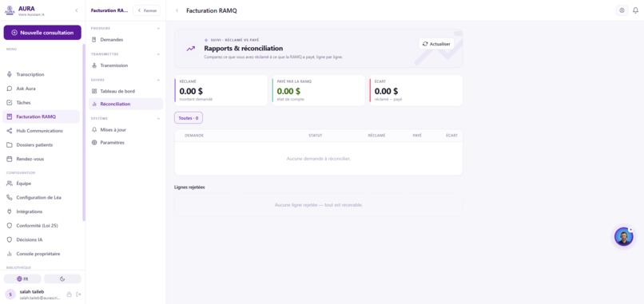This screenshot has width=644, height=304.
Task: Click the ÉCART column header in table
Action: [451, 136]
